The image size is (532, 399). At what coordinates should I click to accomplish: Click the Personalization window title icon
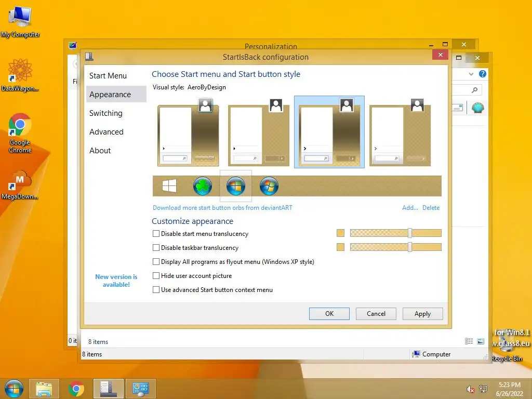73,46
